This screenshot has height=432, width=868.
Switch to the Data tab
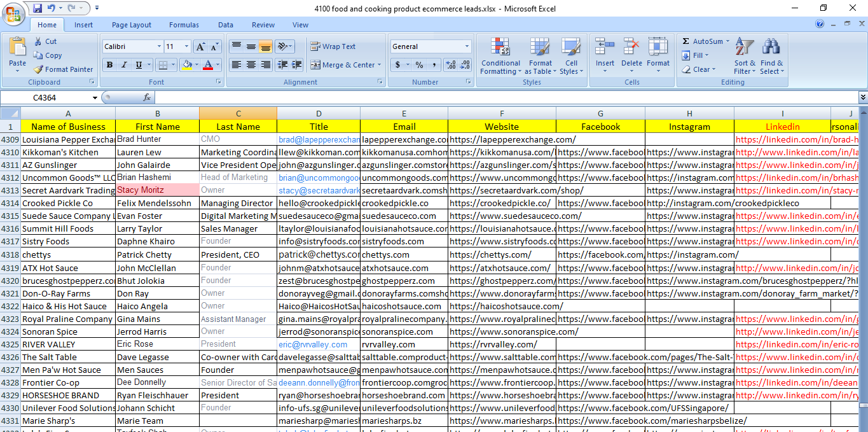[226, 25]
